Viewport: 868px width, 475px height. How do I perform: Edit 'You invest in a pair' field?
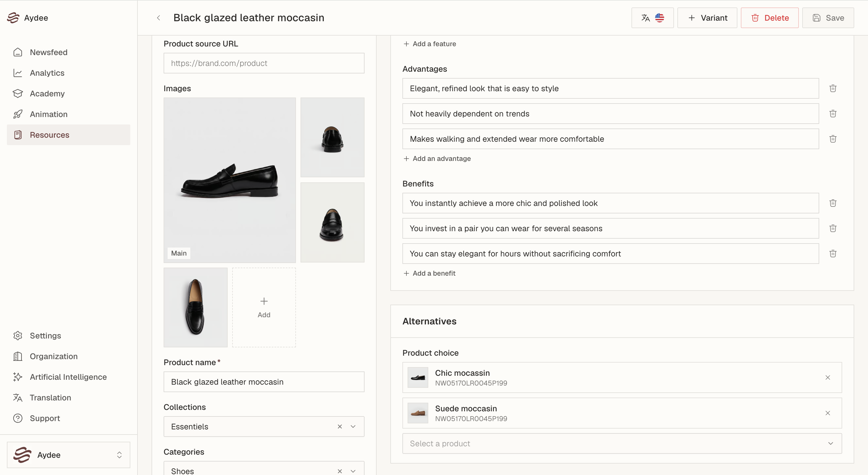(x=611, y=228)
